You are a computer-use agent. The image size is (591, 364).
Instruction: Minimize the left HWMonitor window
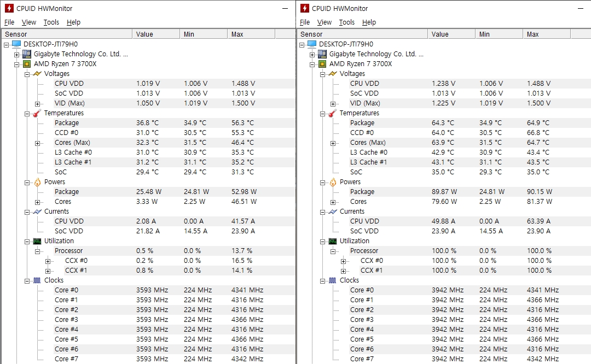285,8
